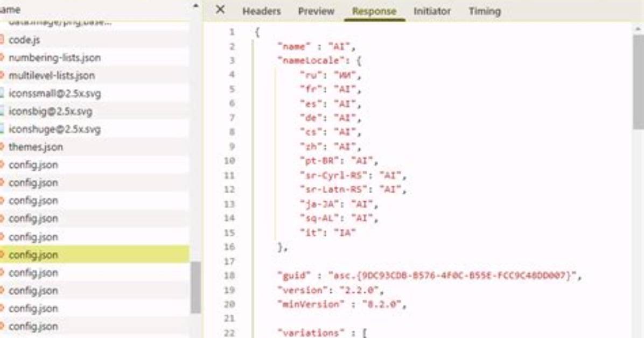Click the "name" : "AI" line
Viewport: 644px width, 338px height.
(316, 46)
